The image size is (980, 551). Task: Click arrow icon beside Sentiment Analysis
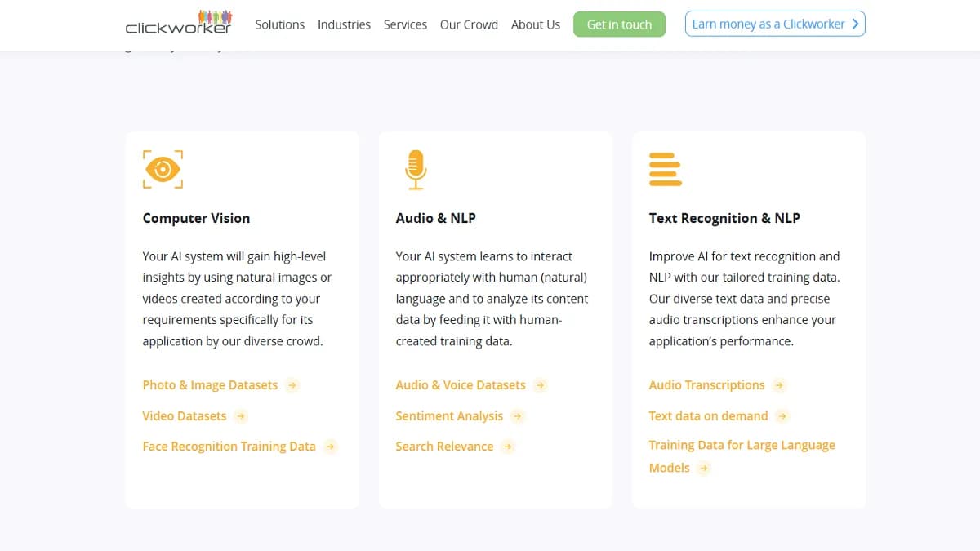tap(517, 416)
